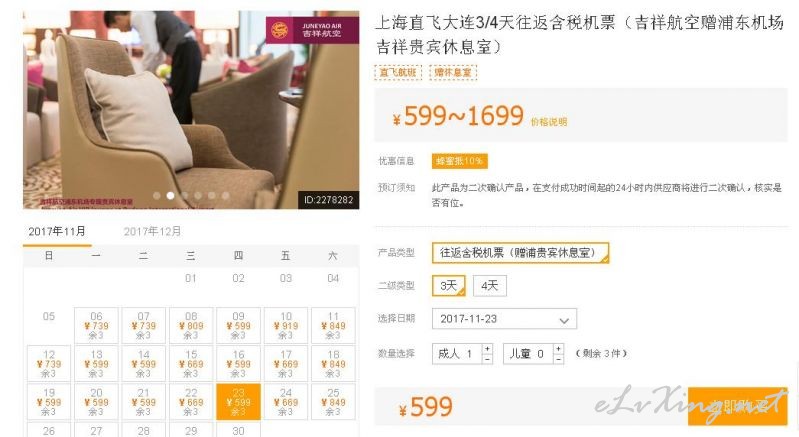Select the second carousel dot indicator
Screen dimensions: 799x437
pos(170,196)
